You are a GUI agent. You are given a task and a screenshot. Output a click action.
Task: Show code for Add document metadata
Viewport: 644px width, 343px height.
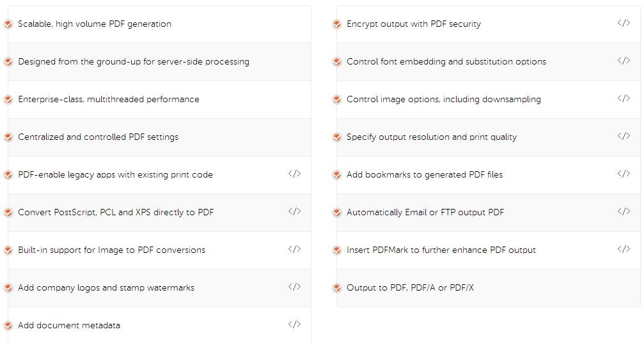pos(294,324)
